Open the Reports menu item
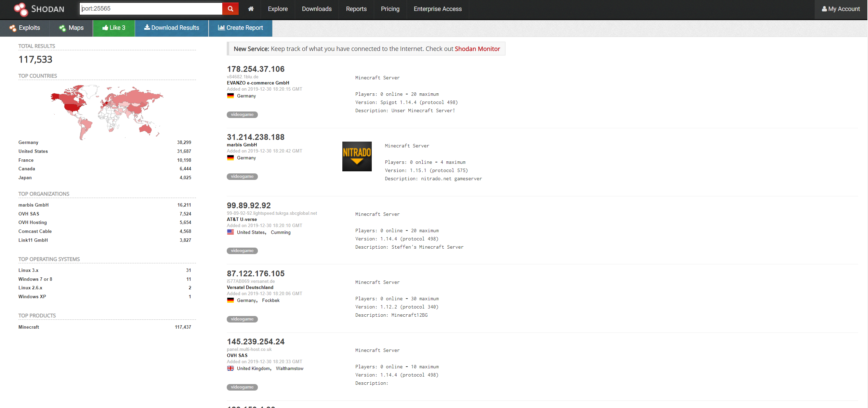This screenshot has width=868, height=408. 356,9
